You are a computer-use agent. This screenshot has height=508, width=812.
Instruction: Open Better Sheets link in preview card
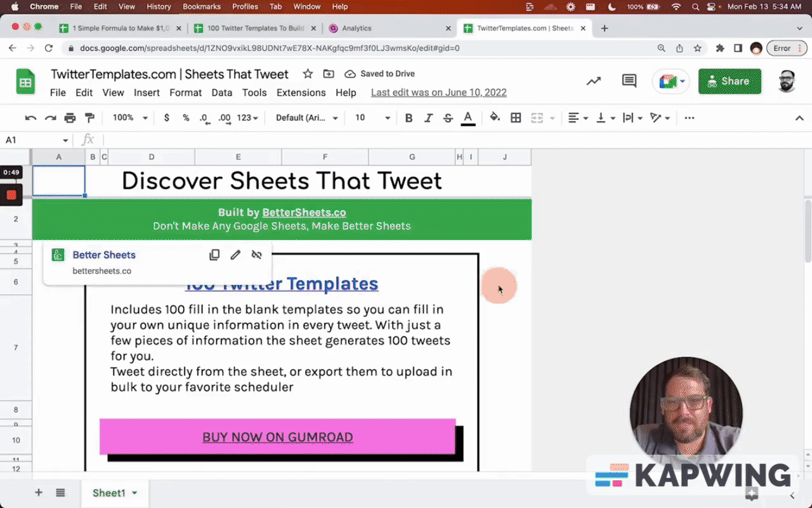[104, 255]
